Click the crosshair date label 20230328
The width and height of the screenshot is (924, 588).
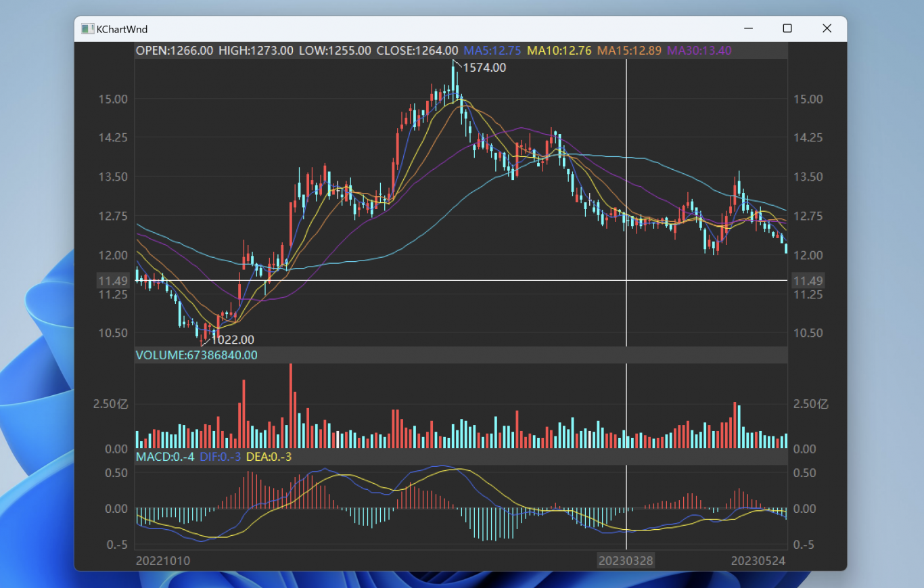point(626,561)
